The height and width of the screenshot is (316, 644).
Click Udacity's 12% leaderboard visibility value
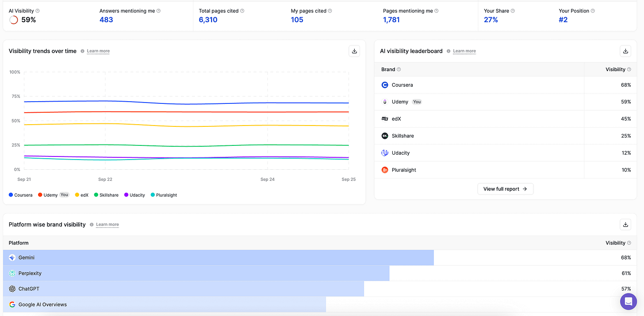[626, 153]
